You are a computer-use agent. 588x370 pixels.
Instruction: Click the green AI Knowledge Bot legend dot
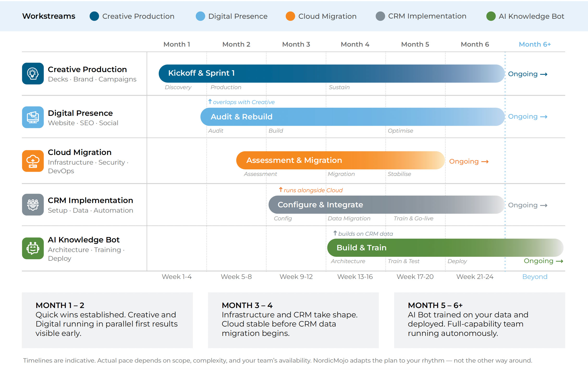pyautogui.click(x=491, y=16)
